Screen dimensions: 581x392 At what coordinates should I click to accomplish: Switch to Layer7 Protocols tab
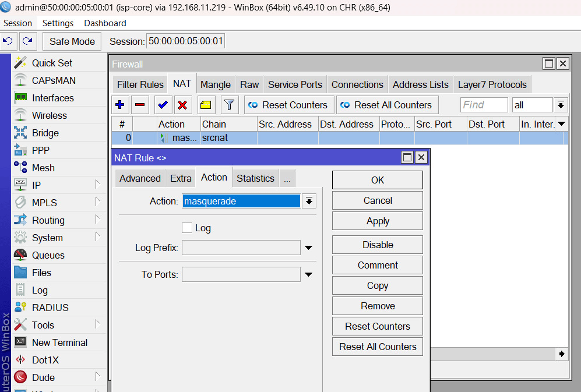(x=492, y=84)
